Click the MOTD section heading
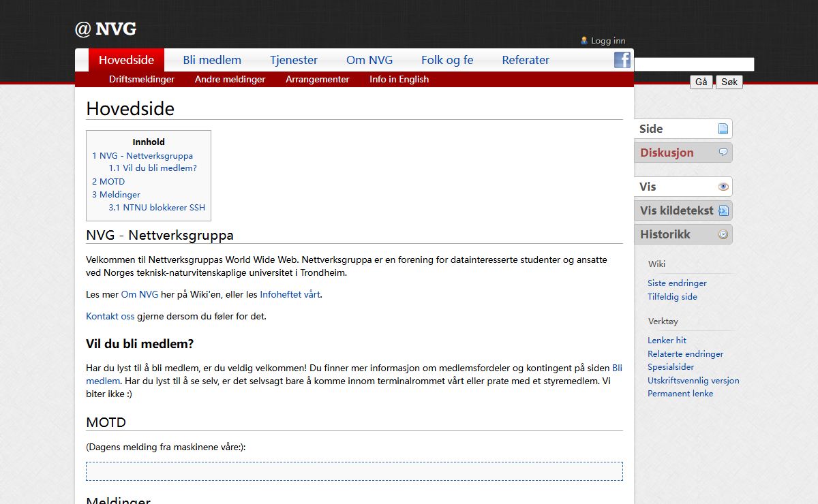This screenshot has width=818, height=504. coord(106,422)
